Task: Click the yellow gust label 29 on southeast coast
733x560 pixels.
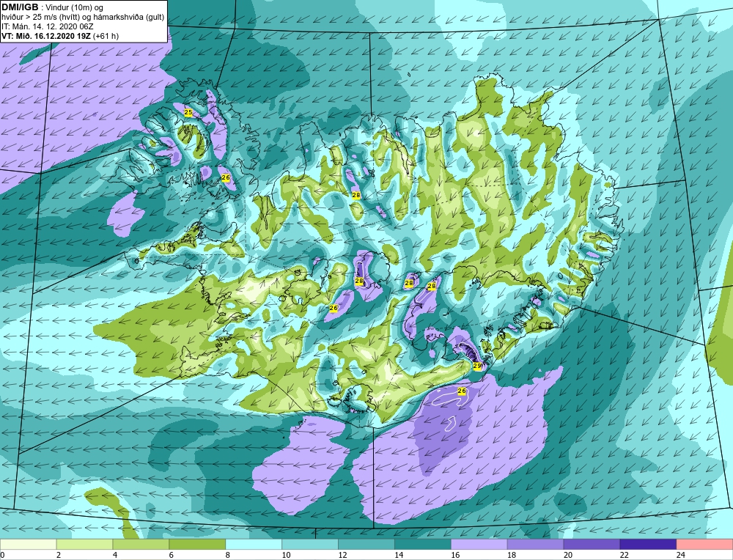Action: pyautogui.click(x=477, y=366)
